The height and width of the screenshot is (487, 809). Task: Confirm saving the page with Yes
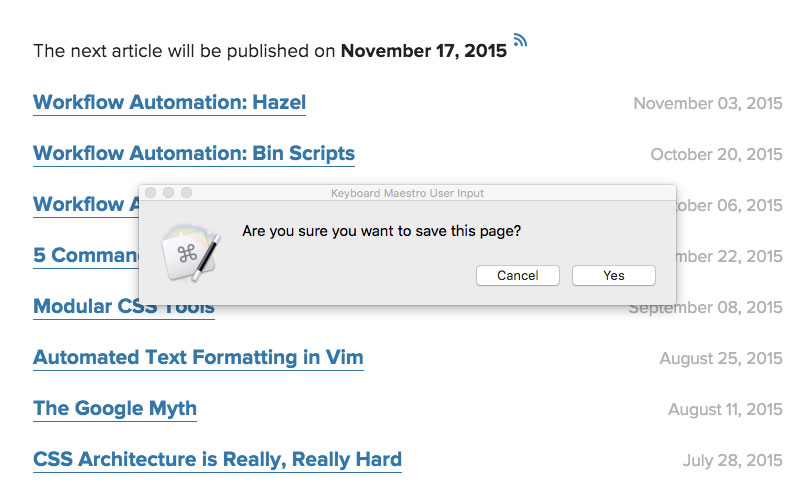(x=613, y=275)
